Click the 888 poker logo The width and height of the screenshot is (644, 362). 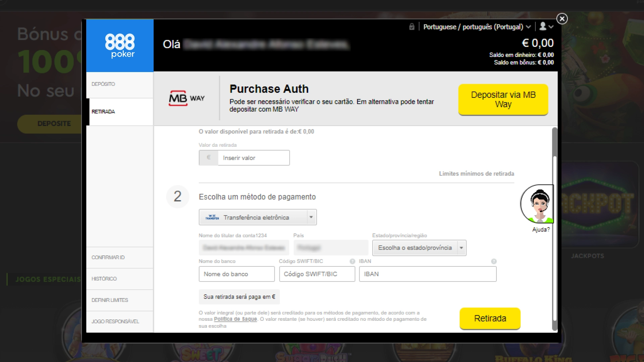120,46
